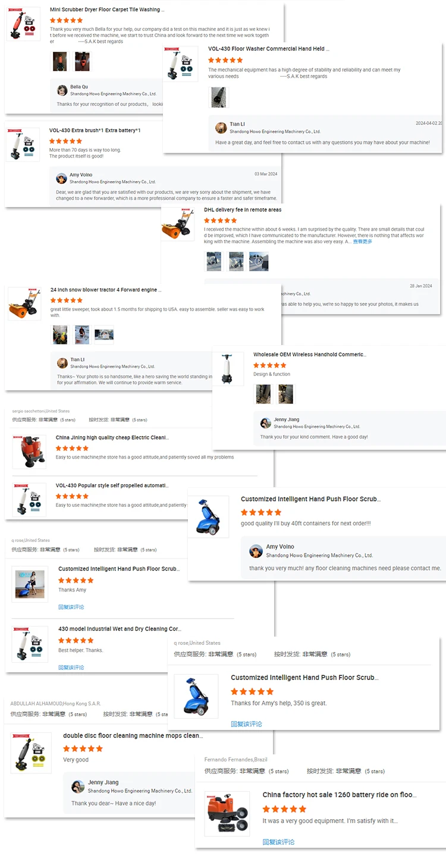The image size is (446, 868).
Task: Open VOL-430 Floor Washer Commercial Hand Held title
Action: [x=268, y=49]
